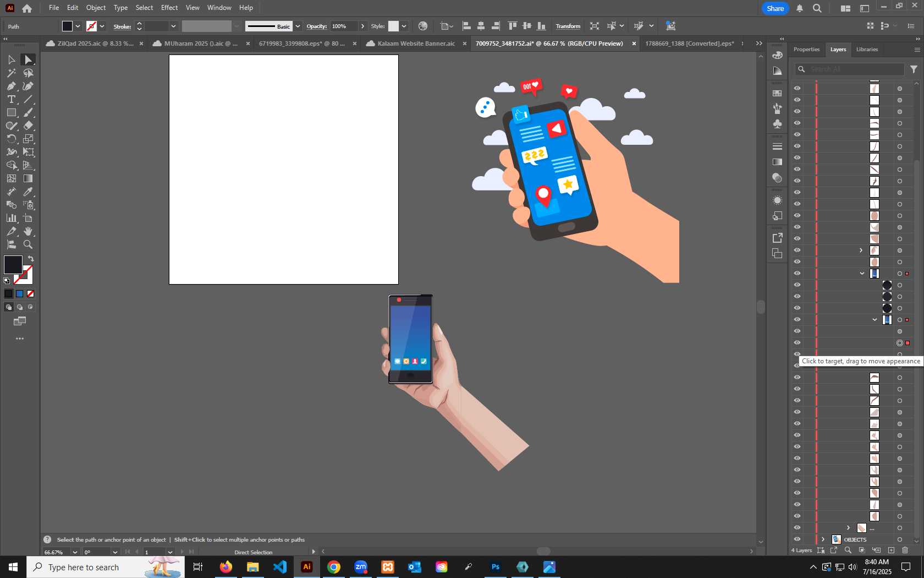Select the Lasso tool

coord(28,73)
